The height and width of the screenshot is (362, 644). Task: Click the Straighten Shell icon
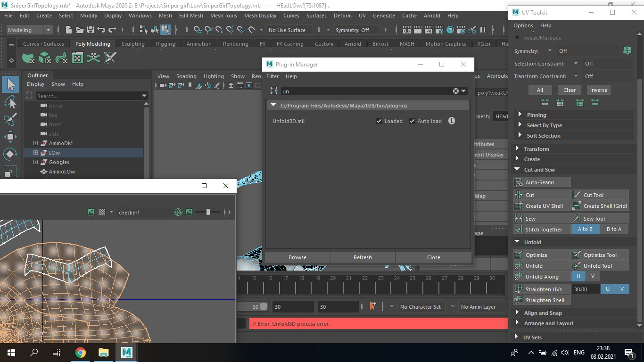click(519, 300)
